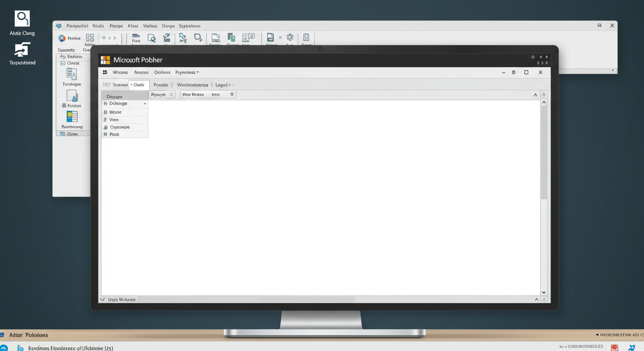Click the vertical scrollbar down arrow
Viewport: 644px width, 351px height.
(544, 292)
